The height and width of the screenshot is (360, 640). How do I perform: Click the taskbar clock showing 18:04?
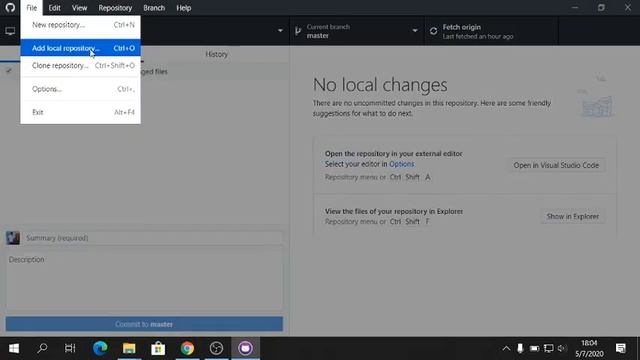pyautogui.click(x=589, y=348)
